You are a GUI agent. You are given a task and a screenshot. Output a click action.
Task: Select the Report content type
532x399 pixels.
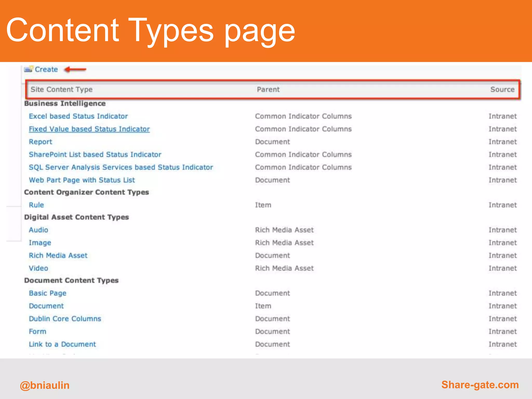40,142
